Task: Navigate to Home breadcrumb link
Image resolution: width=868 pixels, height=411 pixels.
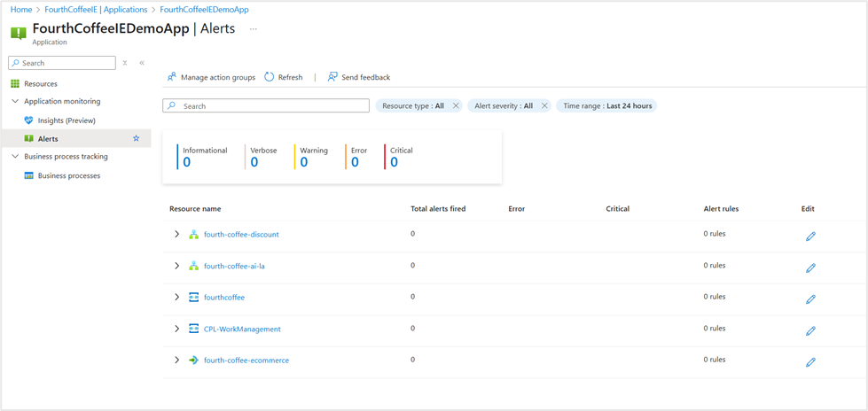Action: click(x=20, y=10)
